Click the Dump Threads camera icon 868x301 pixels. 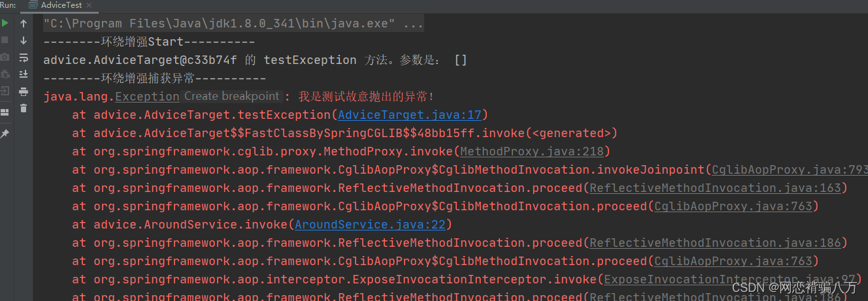pos(5,57)
